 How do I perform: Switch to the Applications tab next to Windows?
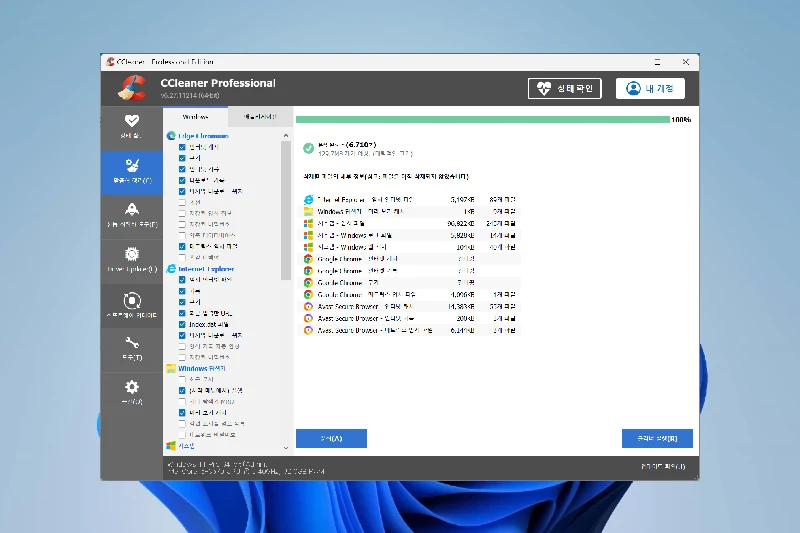coord(260,117)
